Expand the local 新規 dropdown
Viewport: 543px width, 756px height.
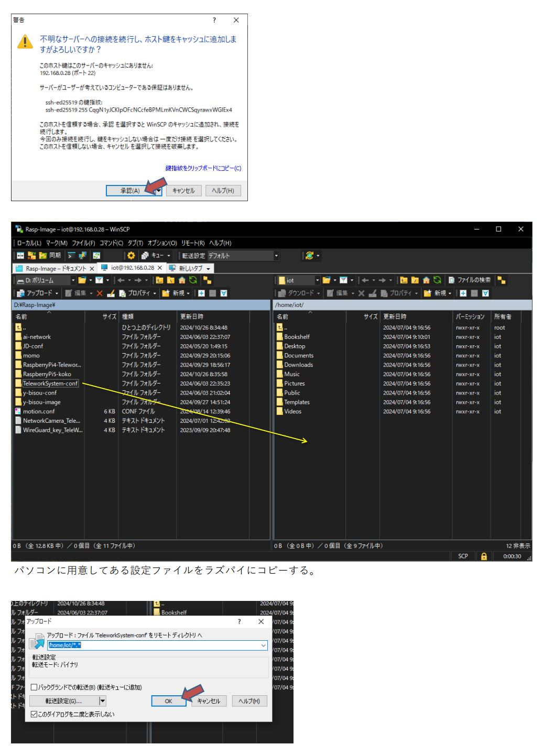[x=189, y=293]
